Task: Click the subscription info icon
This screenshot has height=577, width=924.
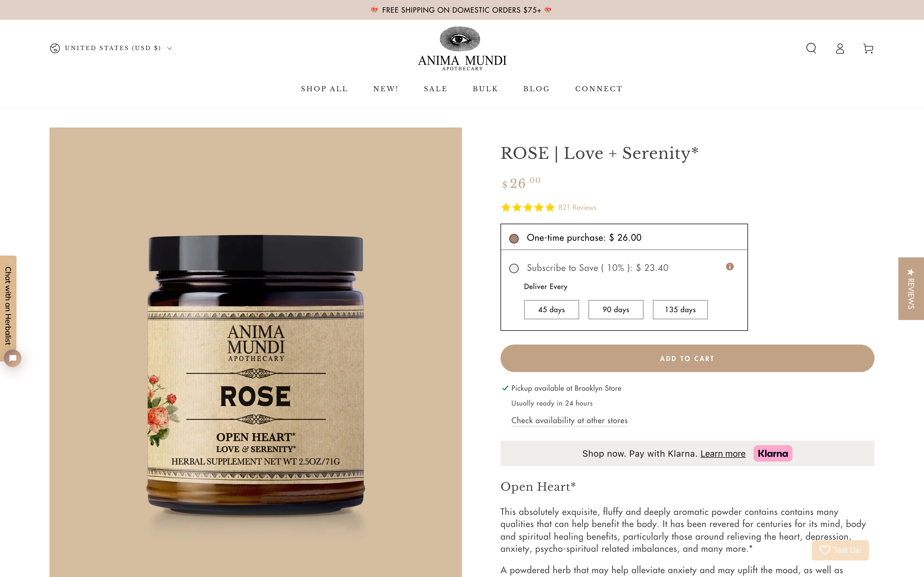Action: [730, 266]
